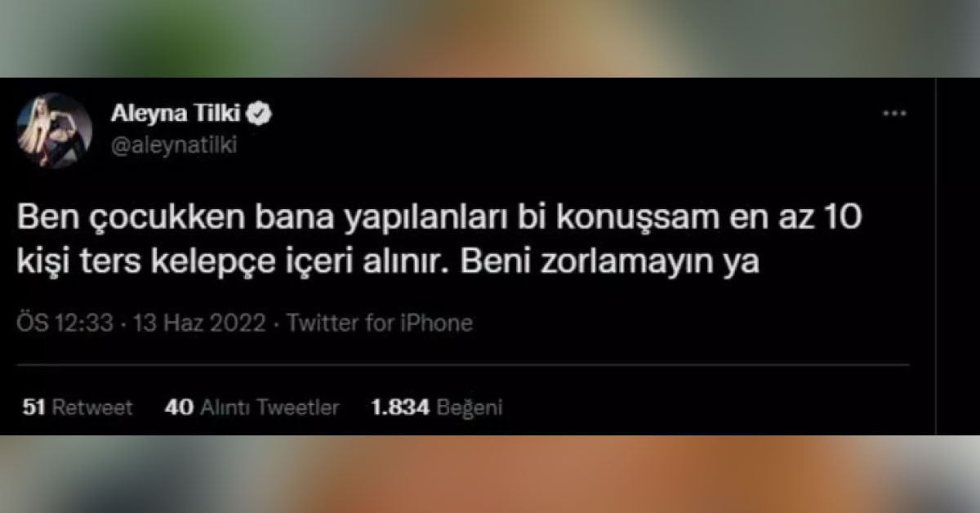Open the 40 Alıntı Tweetler list
This screenshot has width=980, height=513.
point(252,408)
